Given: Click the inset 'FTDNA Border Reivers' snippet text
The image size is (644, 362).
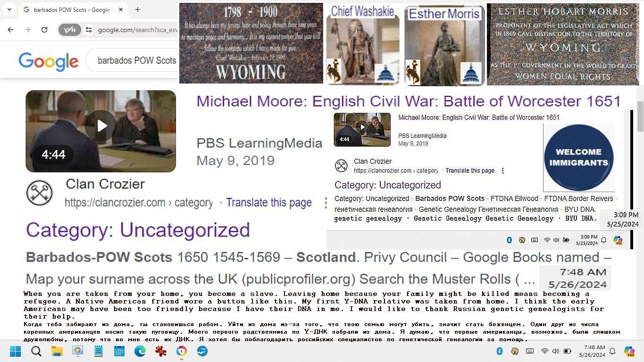Looking at the screenshot, I should pos(579,199).
